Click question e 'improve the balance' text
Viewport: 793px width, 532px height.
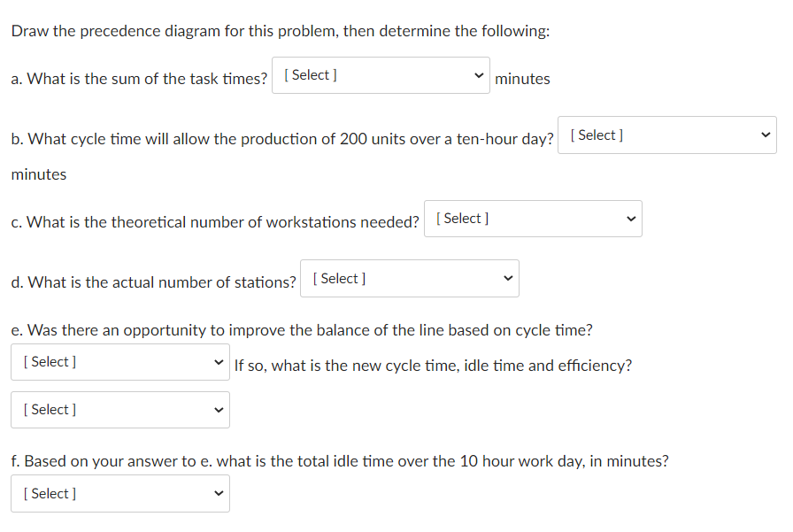(x=302, y=330)
